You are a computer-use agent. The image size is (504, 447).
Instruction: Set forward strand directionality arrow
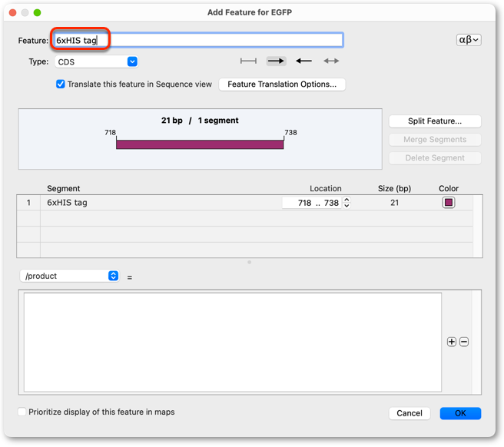click(x=276, y=61)
